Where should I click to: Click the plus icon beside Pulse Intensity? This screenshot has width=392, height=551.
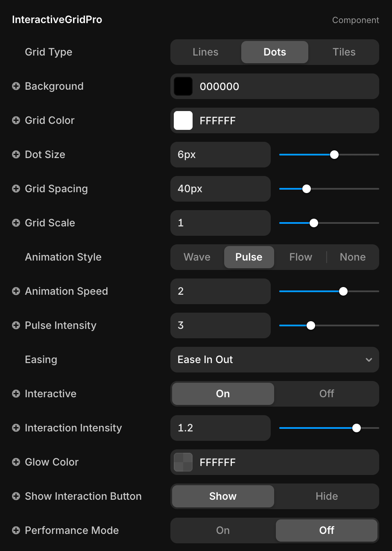(x=16, y=325)
